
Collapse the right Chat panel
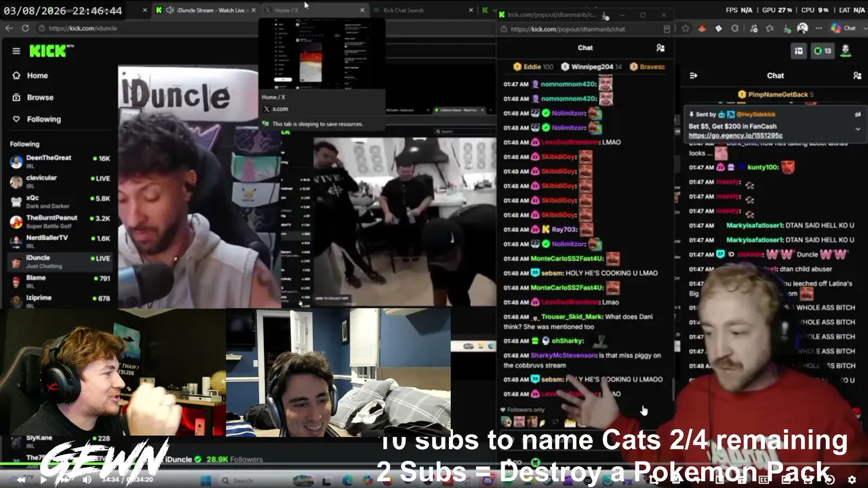tap(694, 76)
